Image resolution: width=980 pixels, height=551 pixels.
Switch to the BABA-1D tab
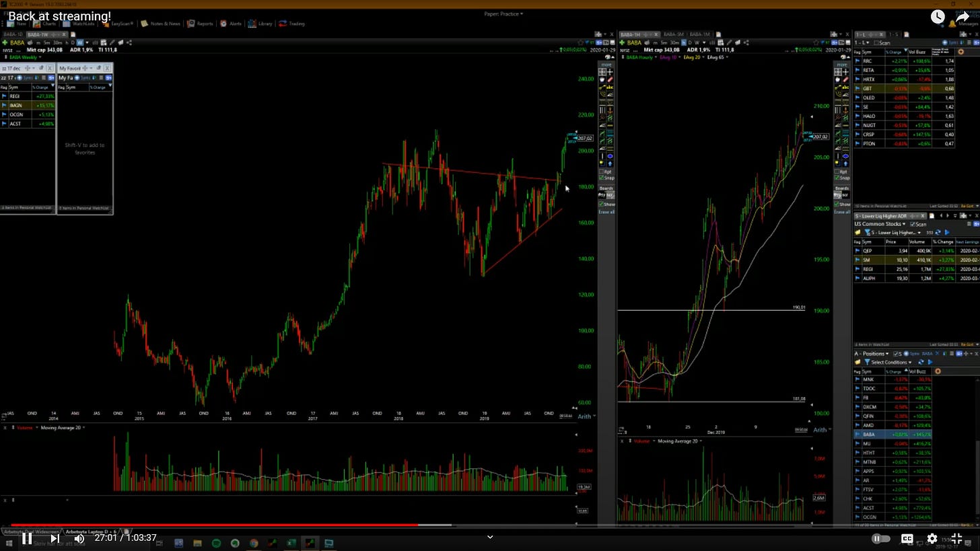(13, 34)
